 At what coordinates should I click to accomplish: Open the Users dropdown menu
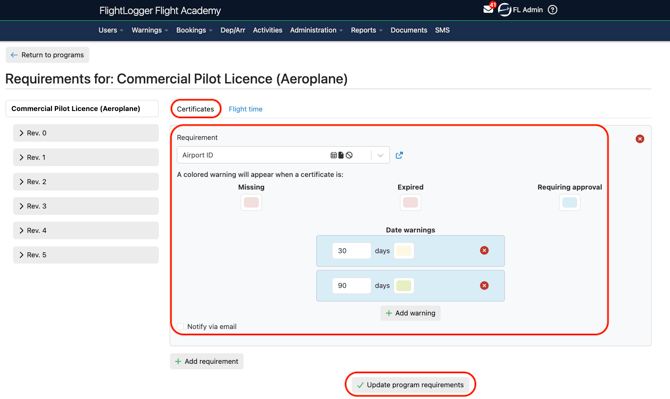pos(111,30)
